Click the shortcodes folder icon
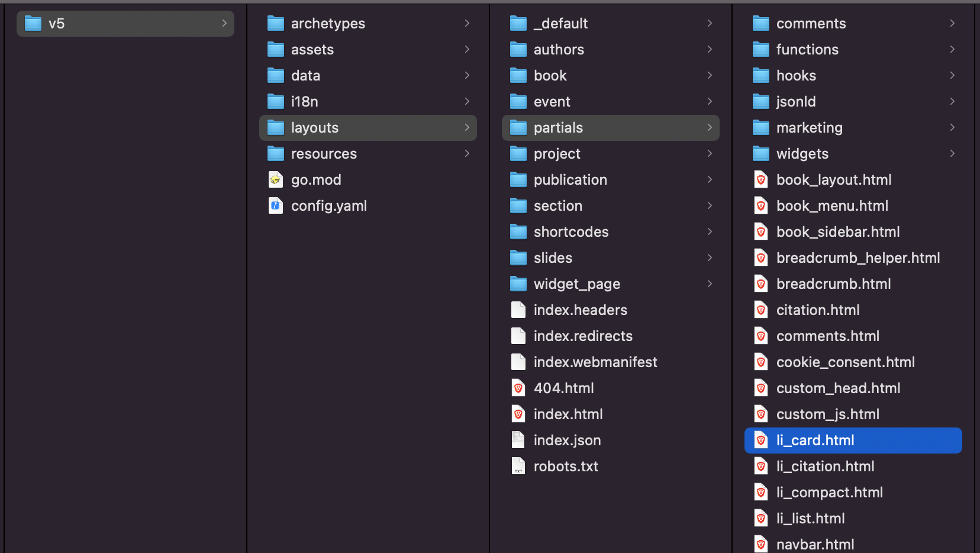 [x=518, y=232]
